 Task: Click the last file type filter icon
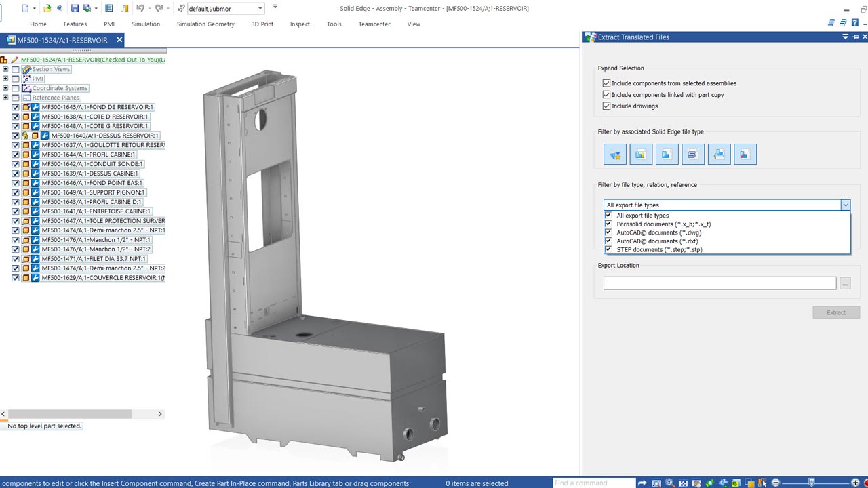[745, 155]
